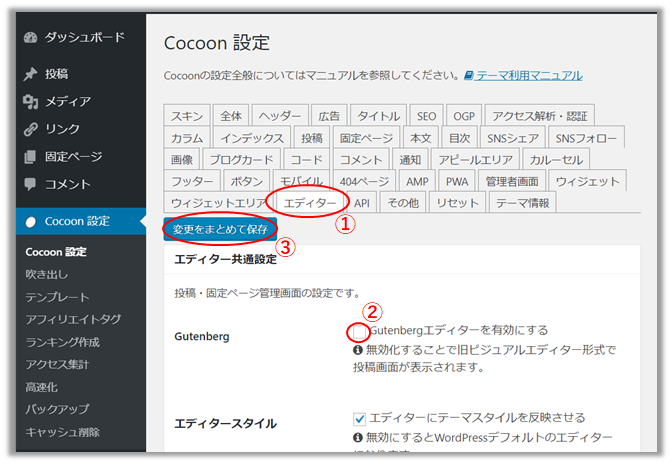This screenshot has height=464, width=671.
Task: Switch to the カルーセル tab
Action: [556, 159]
